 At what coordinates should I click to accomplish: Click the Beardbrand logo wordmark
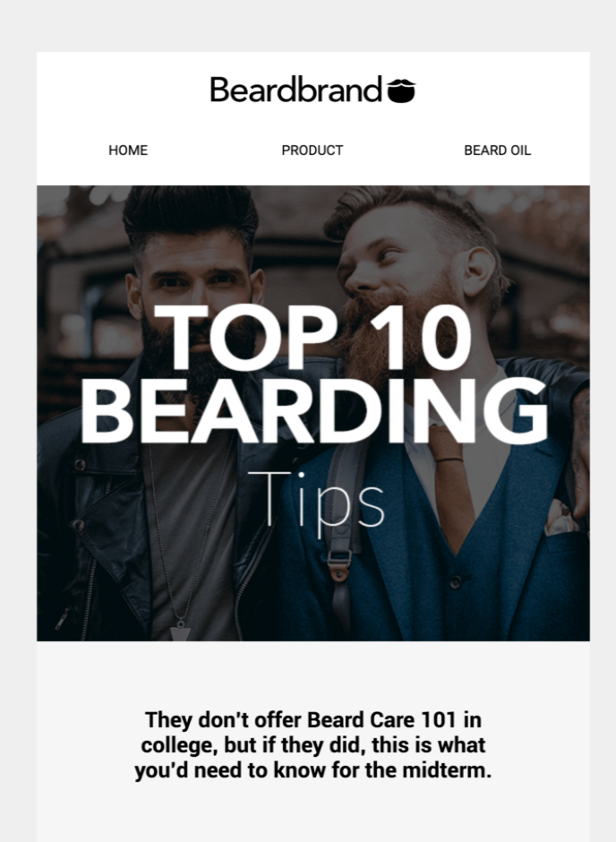click(296, 90)
